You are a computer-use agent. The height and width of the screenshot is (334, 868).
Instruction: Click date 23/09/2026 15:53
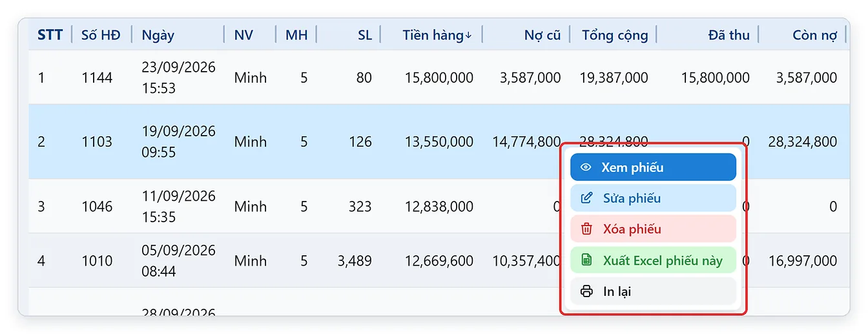pyautogui.click(x=179, y=78)
